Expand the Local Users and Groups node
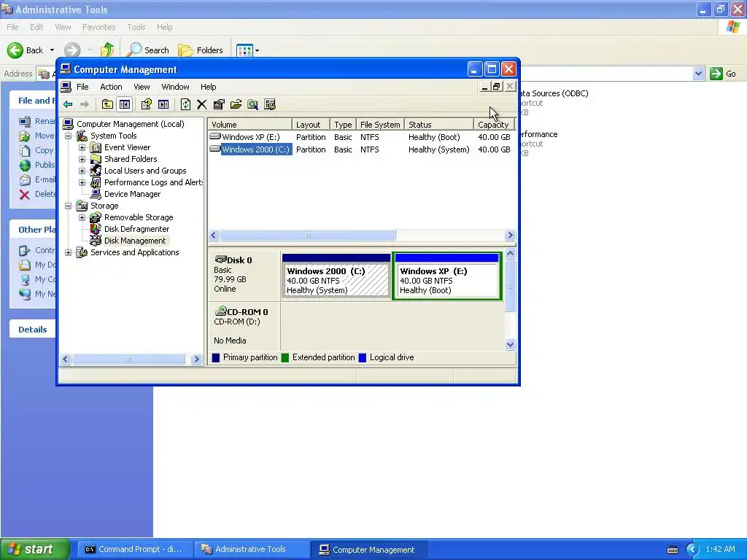The width and height of the screenshot is (747, 560). pos(82,171)
